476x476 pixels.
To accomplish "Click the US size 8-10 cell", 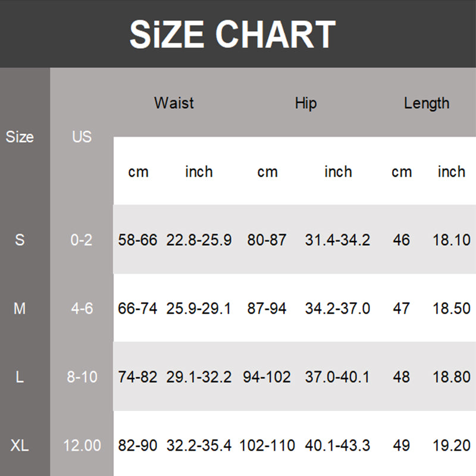I will 82,377.
